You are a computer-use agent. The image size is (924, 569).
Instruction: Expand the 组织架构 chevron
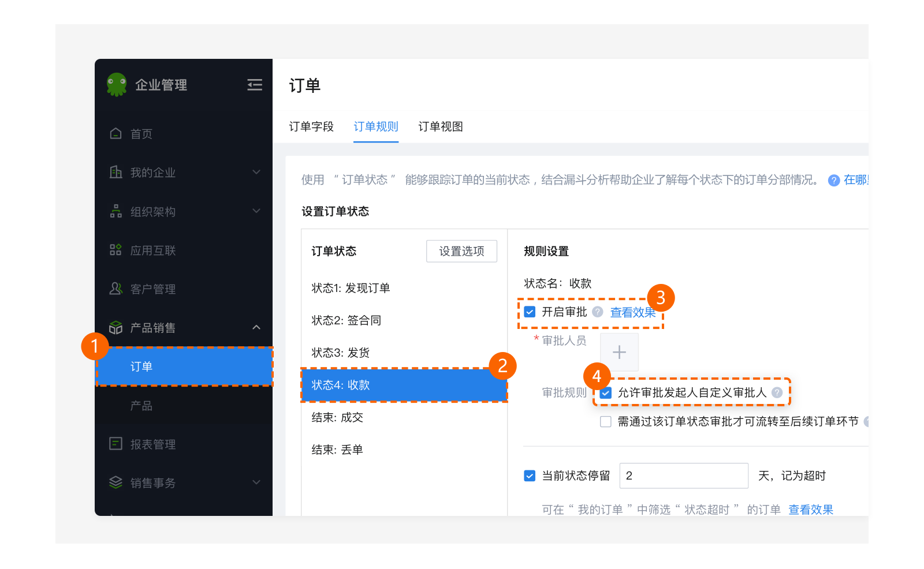point(256,211)
